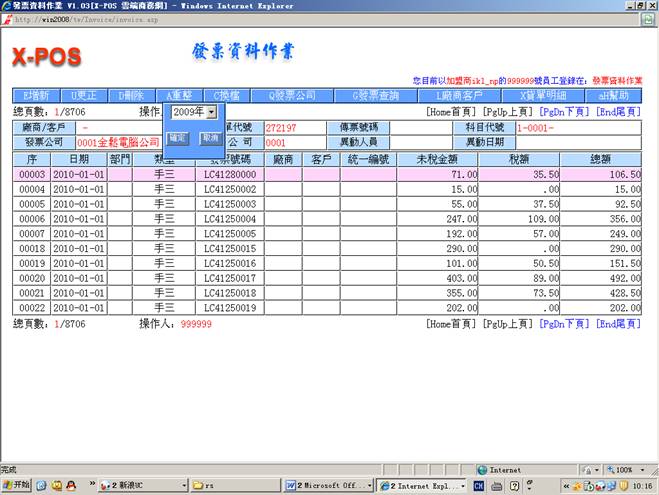Click the top End尾頁 link
The image size is (659, 495).
tap(618, 112)
